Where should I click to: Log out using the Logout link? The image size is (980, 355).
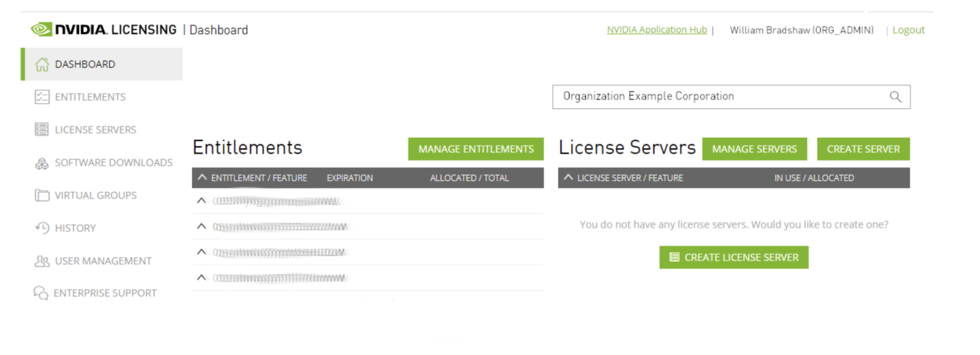coord(909,30)
